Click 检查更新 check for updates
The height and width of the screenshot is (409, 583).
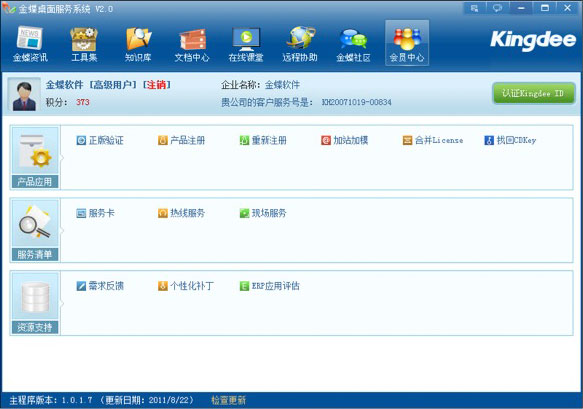228,400
